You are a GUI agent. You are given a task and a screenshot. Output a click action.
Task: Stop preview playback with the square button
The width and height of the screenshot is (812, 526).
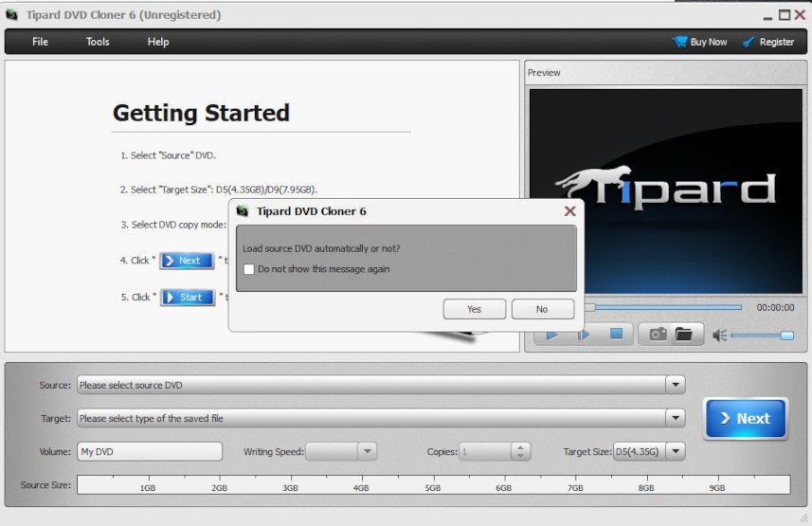coord(616,335)
